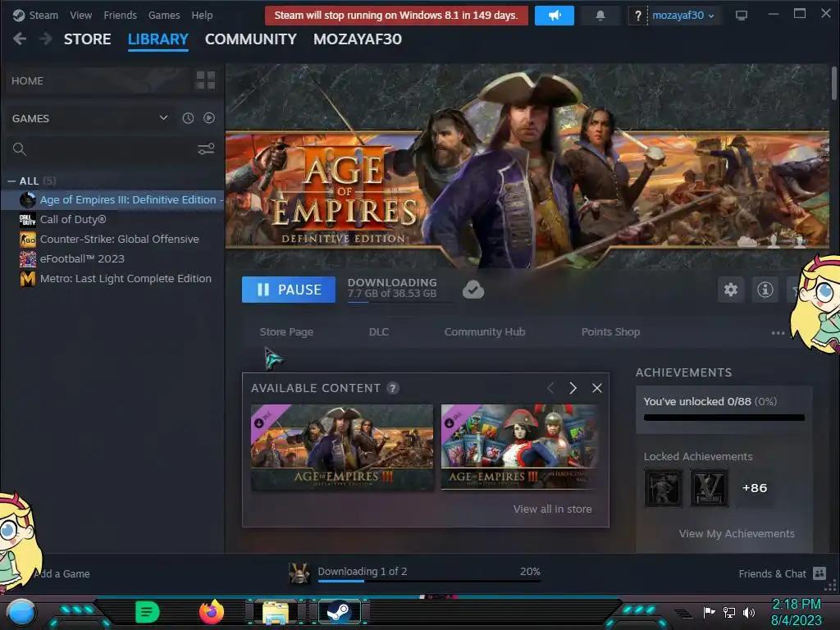Viewport: 840px width, 630px height.
Task: Pause the current download
Action: tap(288, 290)
